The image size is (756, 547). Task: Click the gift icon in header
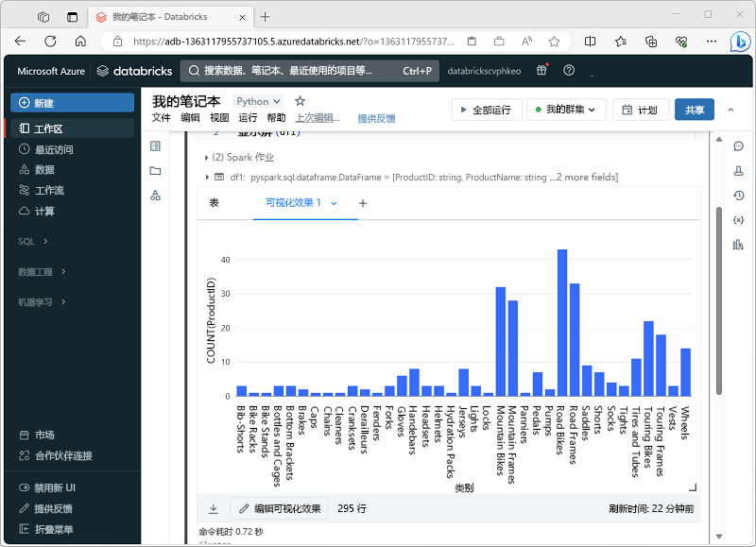click(541, 70)
